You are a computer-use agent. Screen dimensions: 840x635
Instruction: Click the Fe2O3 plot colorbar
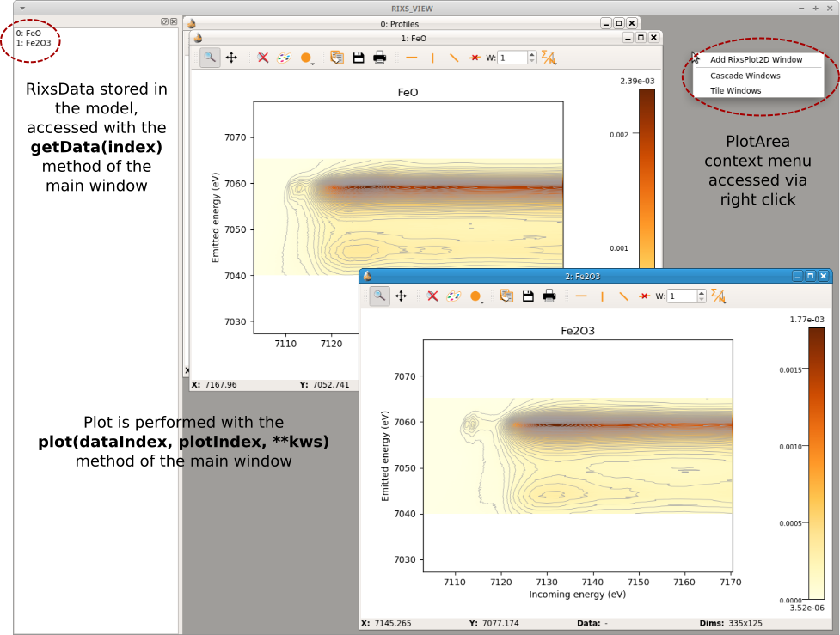pos(816,462)
